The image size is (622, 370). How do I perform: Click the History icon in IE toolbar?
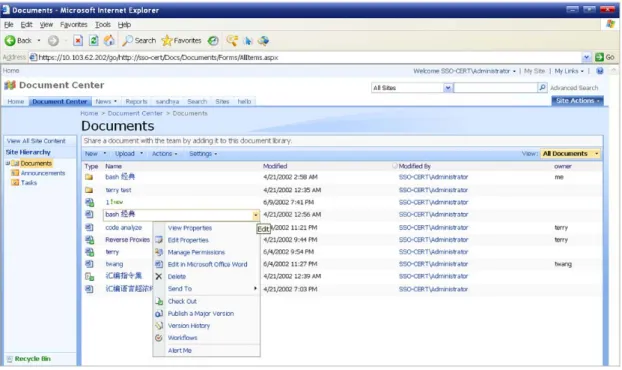click(213, 40)
